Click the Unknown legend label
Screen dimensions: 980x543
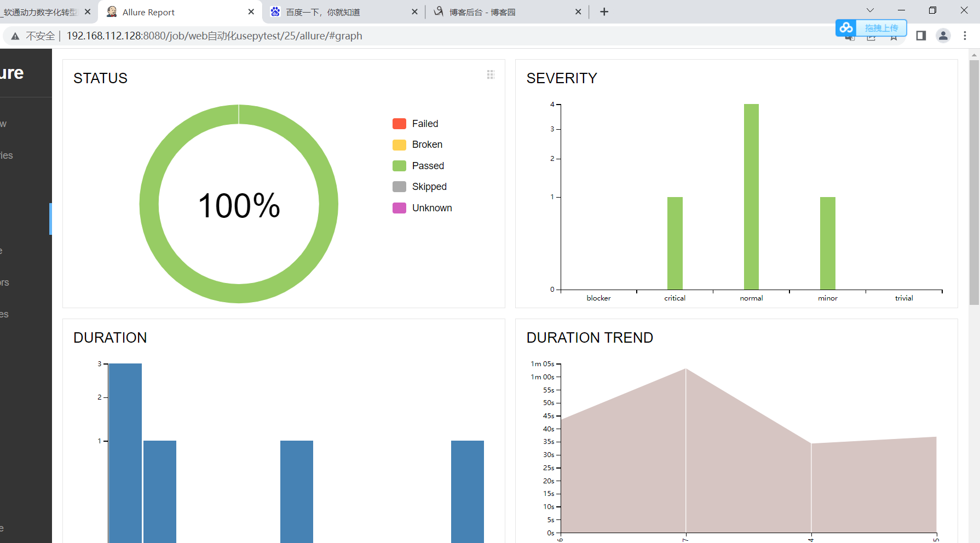click(432, 208)
